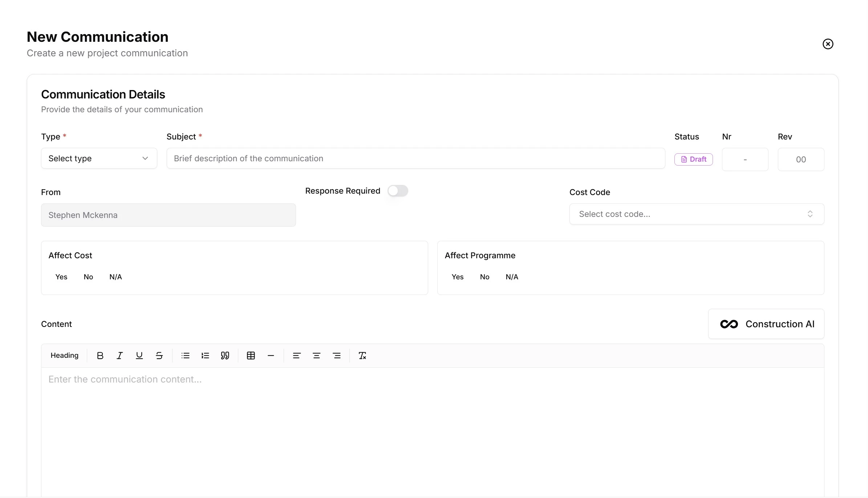Launch Construction AI assistant
868x498 pixels.
(766, 324)
